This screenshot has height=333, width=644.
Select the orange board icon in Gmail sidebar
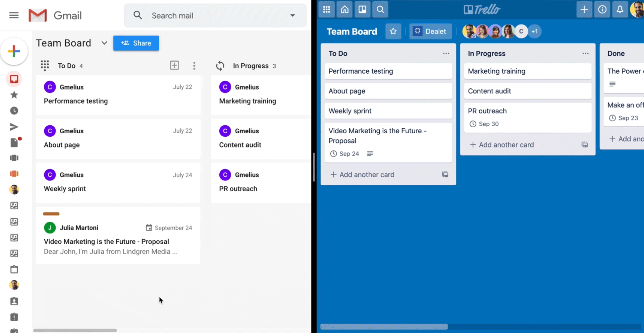[14, 174]
